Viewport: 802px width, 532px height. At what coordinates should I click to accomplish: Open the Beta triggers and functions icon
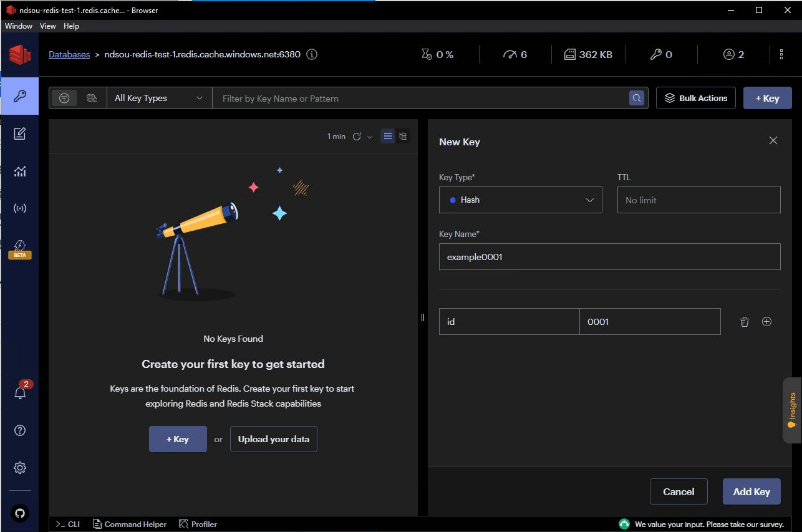20,248
